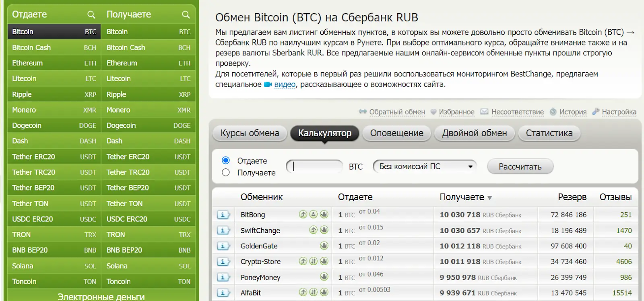Click the heart icon beside Избранное
The image size is (644, 301).
(433, 112)
